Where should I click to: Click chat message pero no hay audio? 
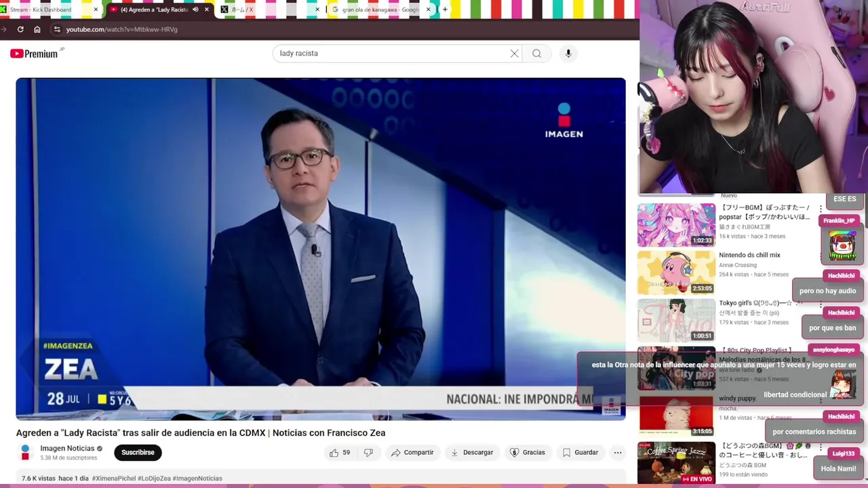pos(827,291)
